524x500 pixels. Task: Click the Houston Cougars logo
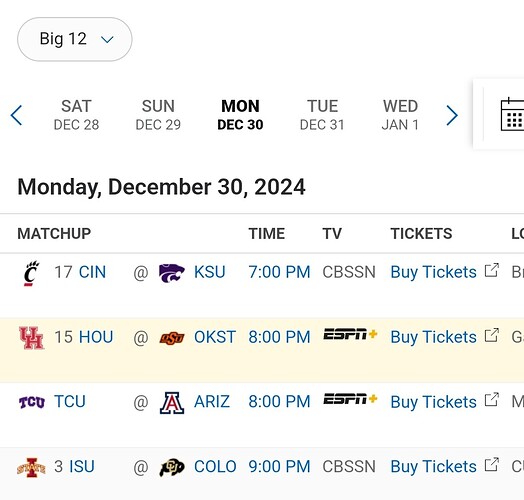coord(31,338)
